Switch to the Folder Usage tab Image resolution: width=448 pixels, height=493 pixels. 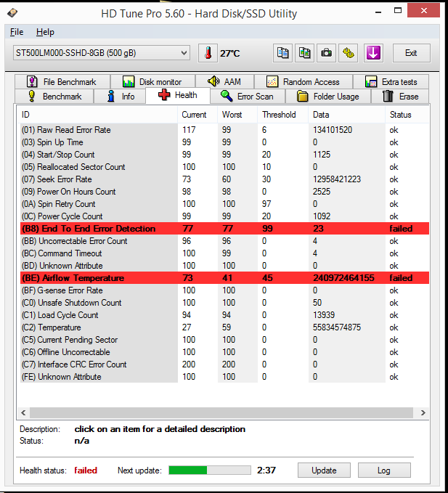click(328, 97)
